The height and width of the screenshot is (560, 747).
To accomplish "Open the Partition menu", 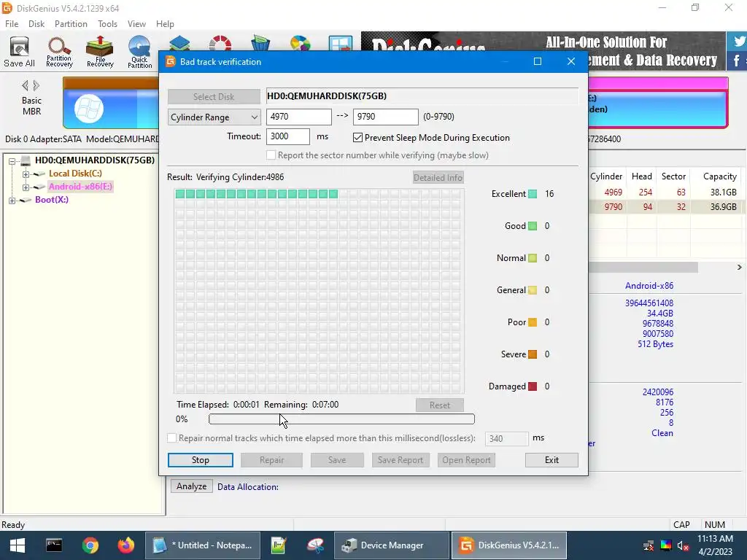I will point(71,24).
